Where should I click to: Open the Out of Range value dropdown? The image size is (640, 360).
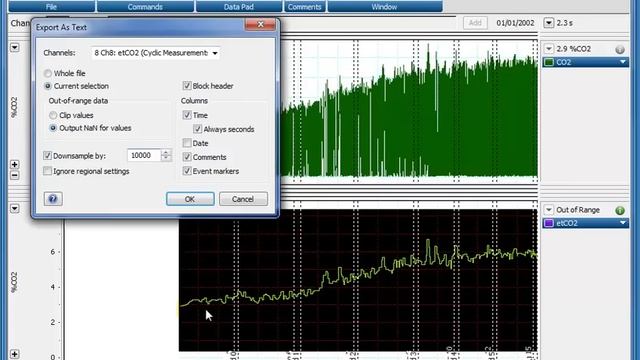549,210
